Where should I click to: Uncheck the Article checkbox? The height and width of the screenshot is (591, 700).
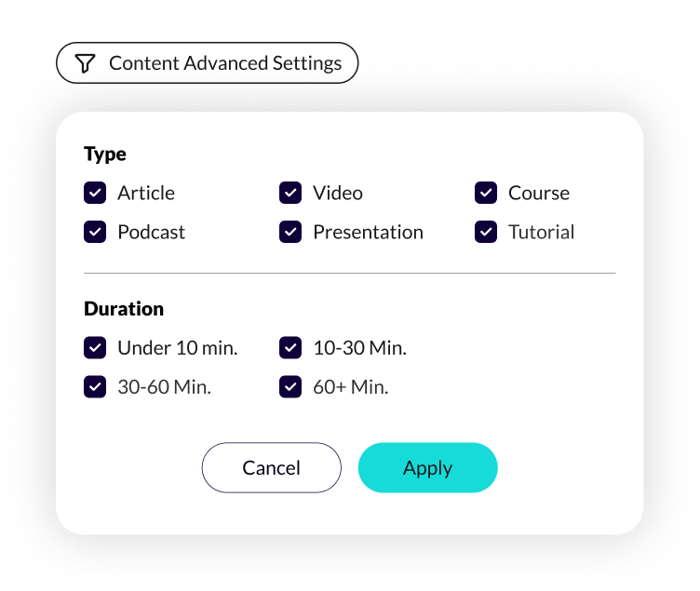tap(95, 193)
